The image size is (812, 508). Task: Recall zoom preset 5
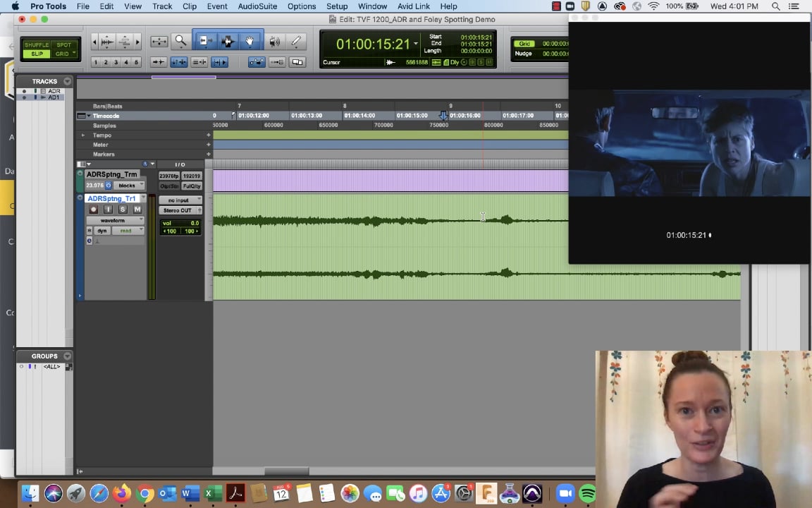point(137,62)
